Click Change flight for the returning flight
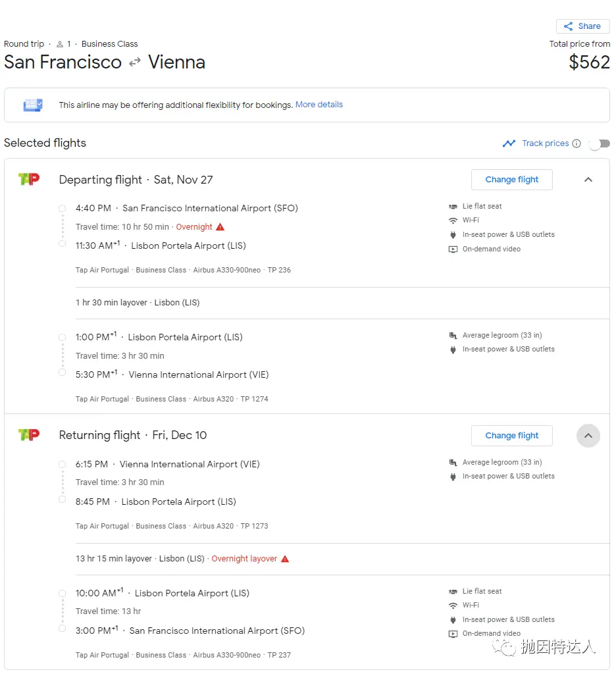 click(x=511, y=436)
